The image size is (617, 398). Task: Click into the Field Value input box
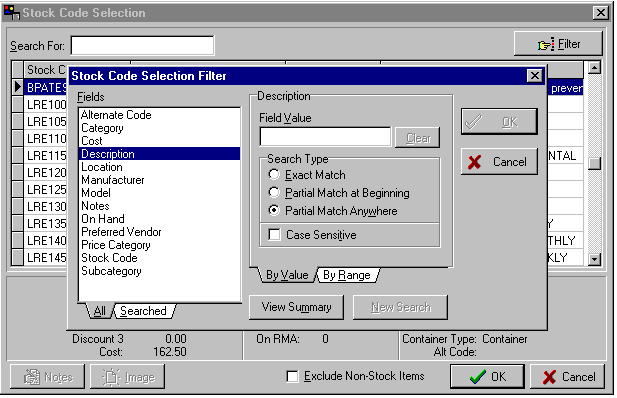(x=325, y=137)
